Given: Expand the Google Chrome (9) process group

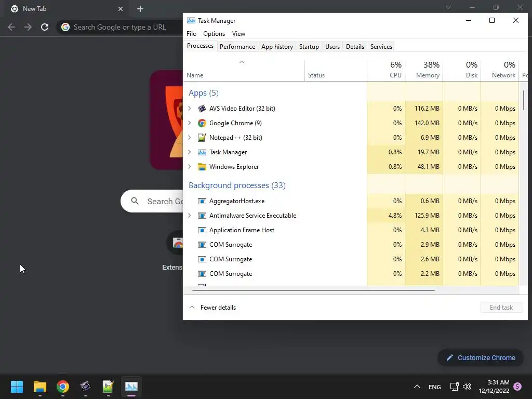Looking at the screenshot, I should 190,123.
